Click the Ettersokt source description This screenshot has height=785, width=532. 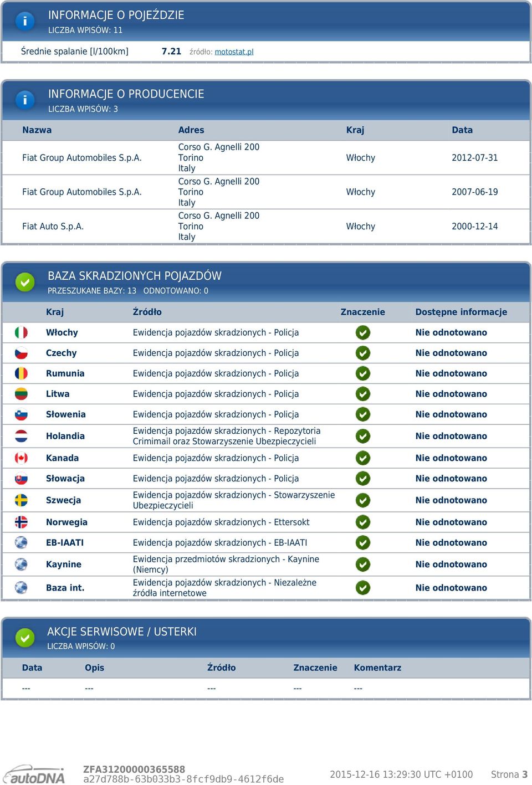tap(221, 522)
